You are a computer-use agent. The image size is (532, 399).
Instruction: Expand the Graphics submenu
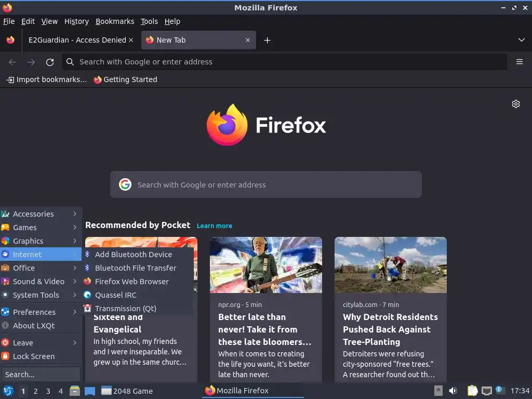click(x=41, y=241)
